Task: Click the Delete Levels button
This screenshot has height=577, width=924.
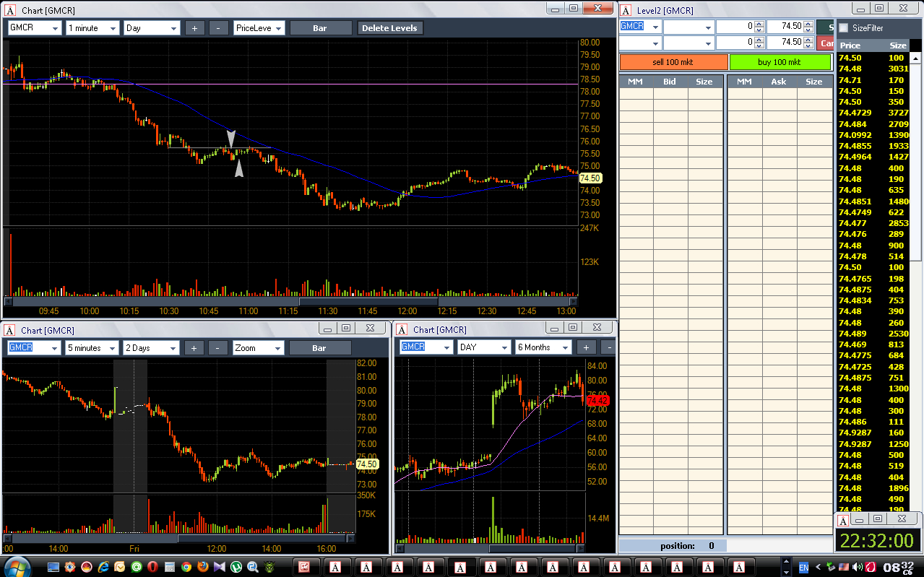Action: click(x=390, y=28)
